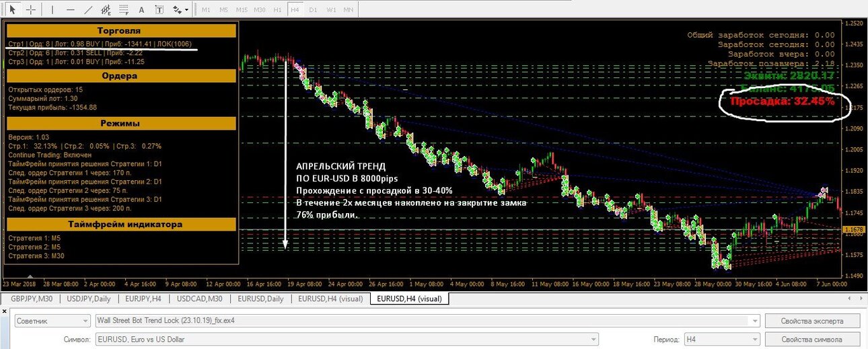
Task: Switch chart to M1 timeframe
Action: pos(205,10)
